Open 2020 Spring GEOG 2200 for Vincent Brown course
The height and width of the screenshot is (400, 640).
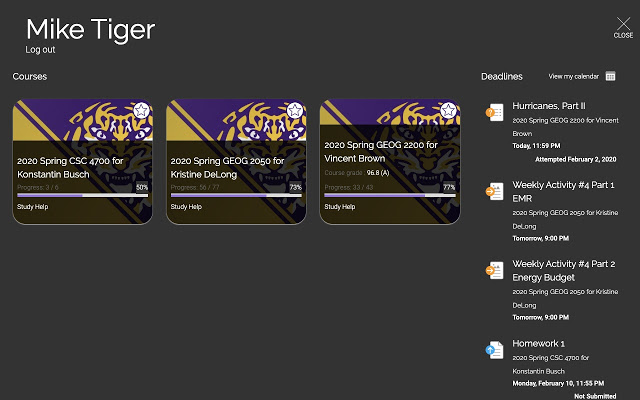(381, 151)
